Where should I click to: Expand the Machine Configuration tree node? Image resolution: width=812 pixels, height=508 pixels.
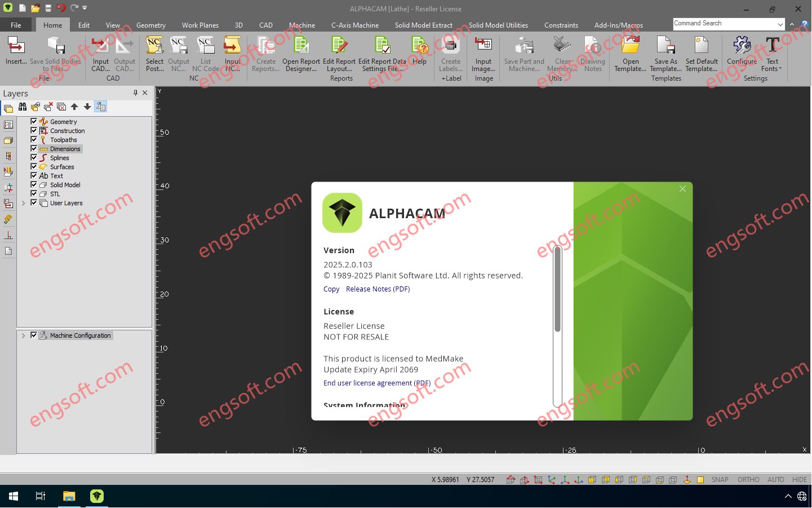point(23,335)
